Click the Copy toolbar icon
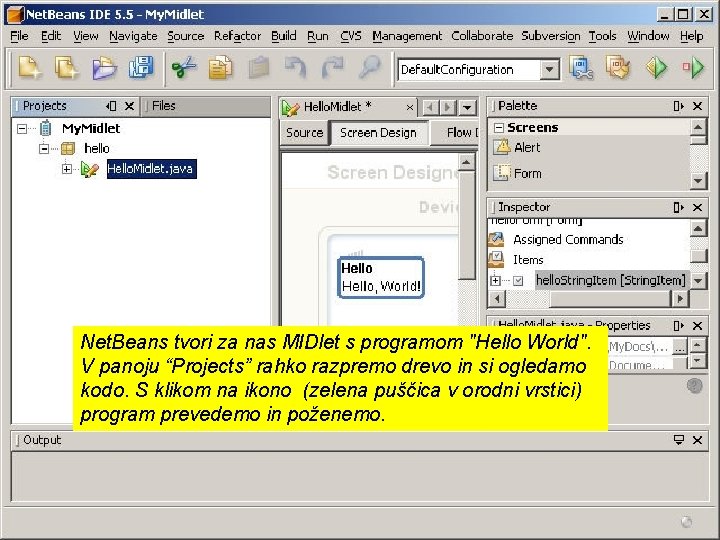The height and width of the screenshot is (540, 720). click(221, 68)
